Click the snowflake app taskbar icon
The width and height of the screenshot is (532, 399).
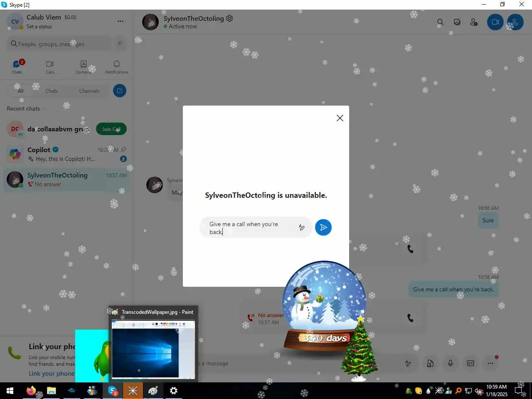click(x=133, y=391)
